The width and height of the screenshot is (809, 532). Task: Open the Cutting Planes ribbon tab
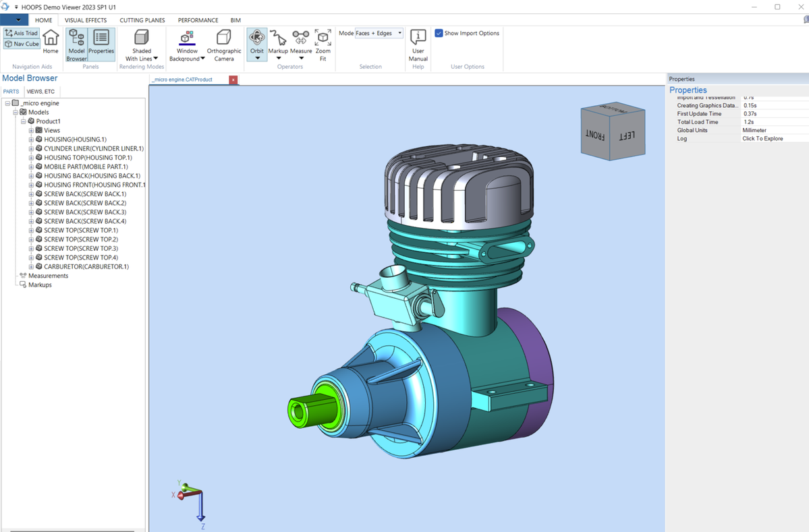(x=142, y=20)
